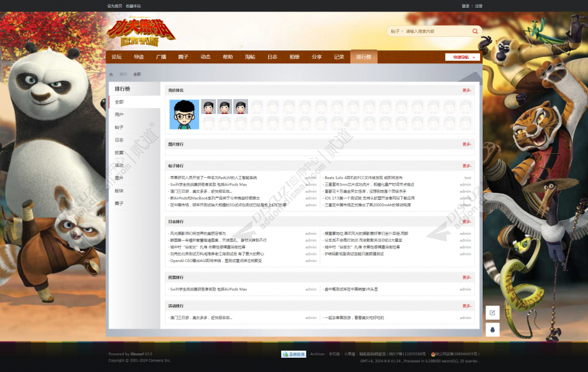Open the 帖子 search type dropdown
588x372 pixels.
(x=396, y=31)
